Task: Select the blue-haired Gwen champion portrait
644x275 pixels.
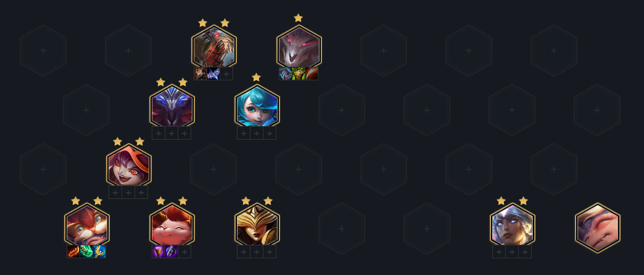Action: 257,106
